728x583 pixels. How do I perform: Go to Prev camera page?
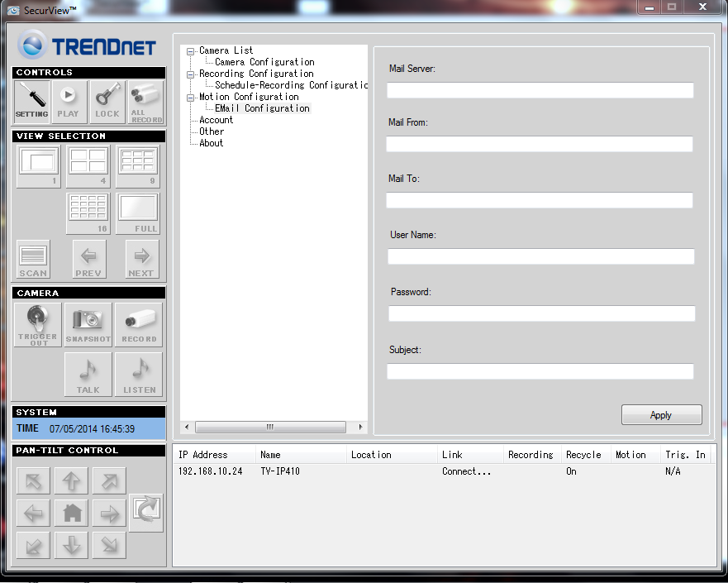click(89, 259)
